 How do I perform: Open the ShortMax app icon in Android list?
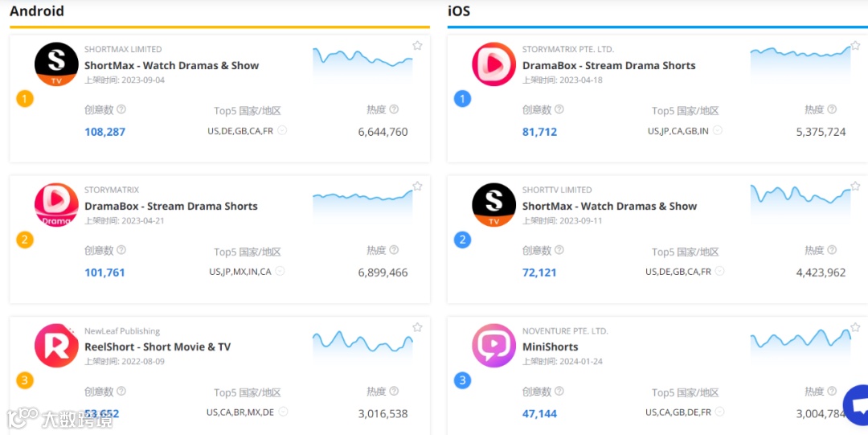tap(56, 64)
